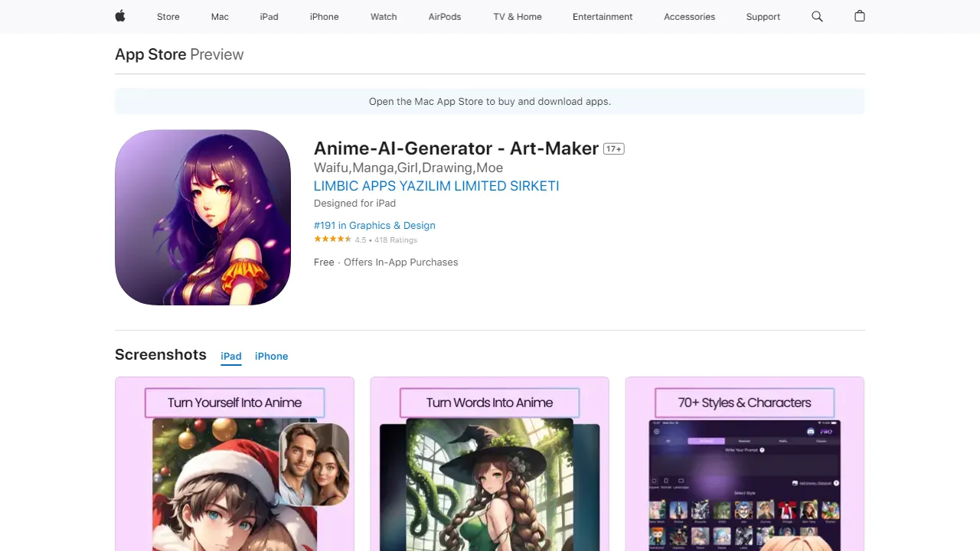This screenshot has height=551, width=980.
Task: Open Turn Words Into Anime screenshot
Action: (489, 464)
